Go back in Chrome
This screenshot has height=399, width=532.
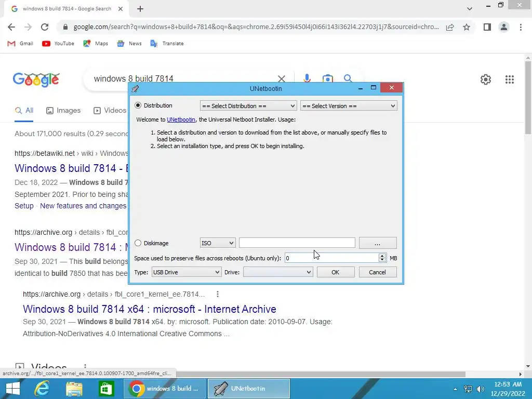[x=11, y=27]
